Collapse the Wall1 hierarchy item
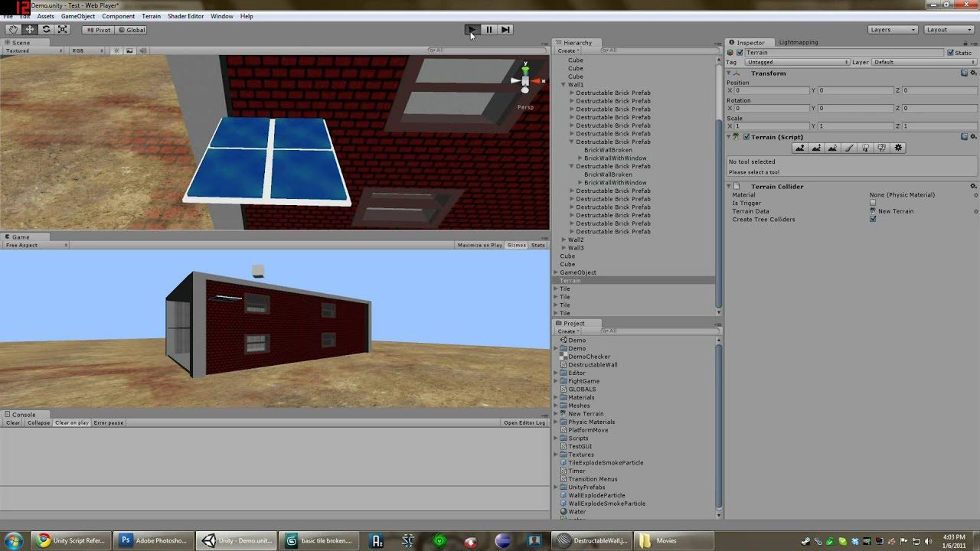Viewport: 980px width, 551px height. coord(563,84)
